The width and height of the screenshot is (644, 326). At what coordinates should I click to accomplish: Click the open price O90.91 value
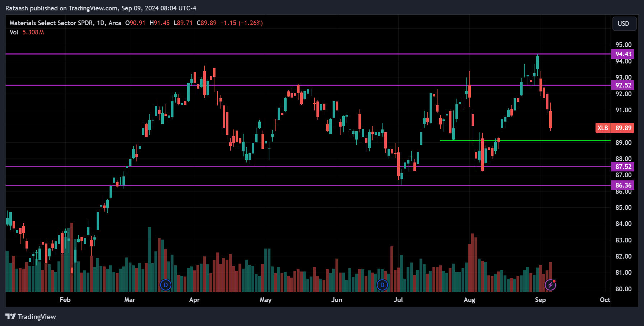pos(135,23)
